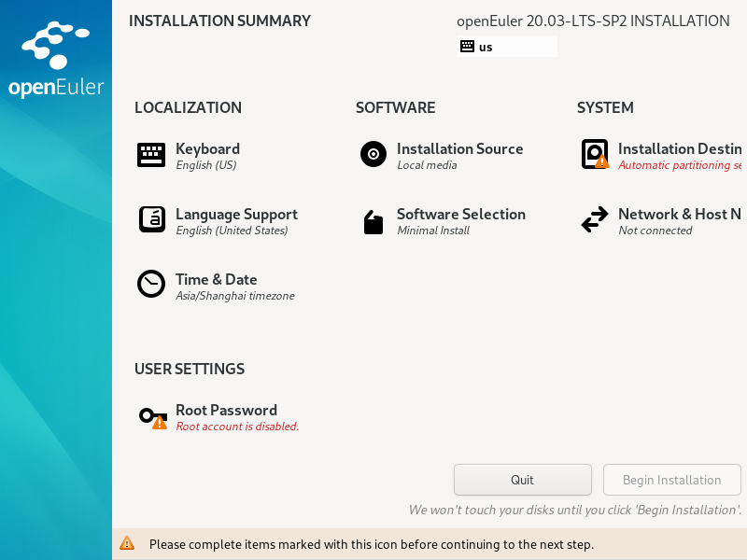Open Root Password settings
This screenshot has width=747, height=560.
pyautogui.click(x=226, y=410)
